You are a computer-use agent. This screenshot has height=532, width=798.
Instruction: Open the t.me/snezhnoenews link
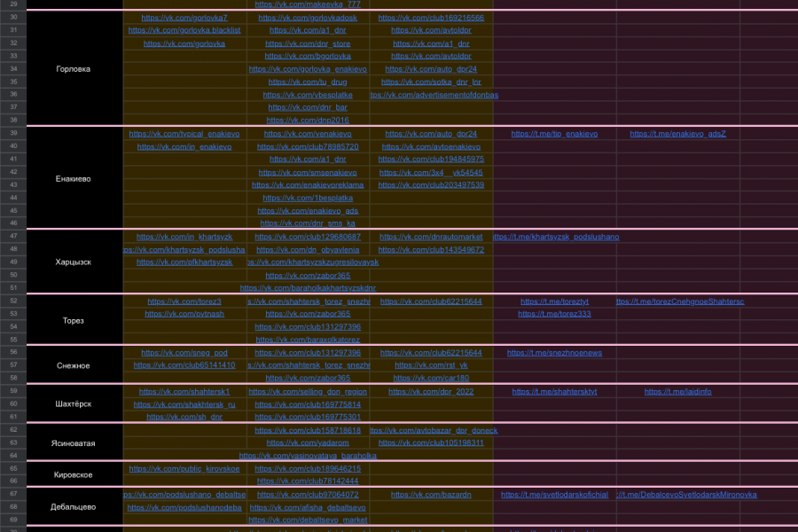point(554,353)
